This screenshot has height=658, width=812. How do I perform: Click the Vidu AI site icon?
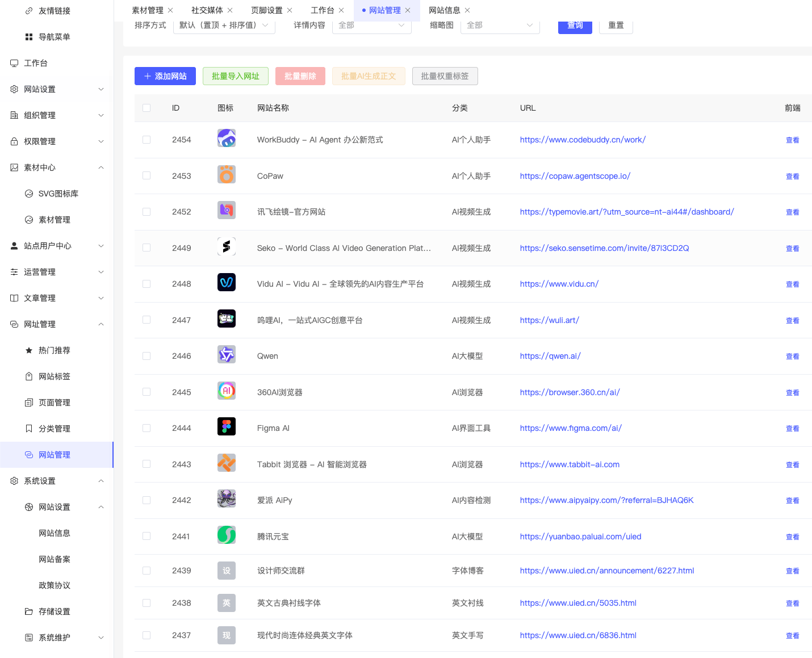pos(227,282)
